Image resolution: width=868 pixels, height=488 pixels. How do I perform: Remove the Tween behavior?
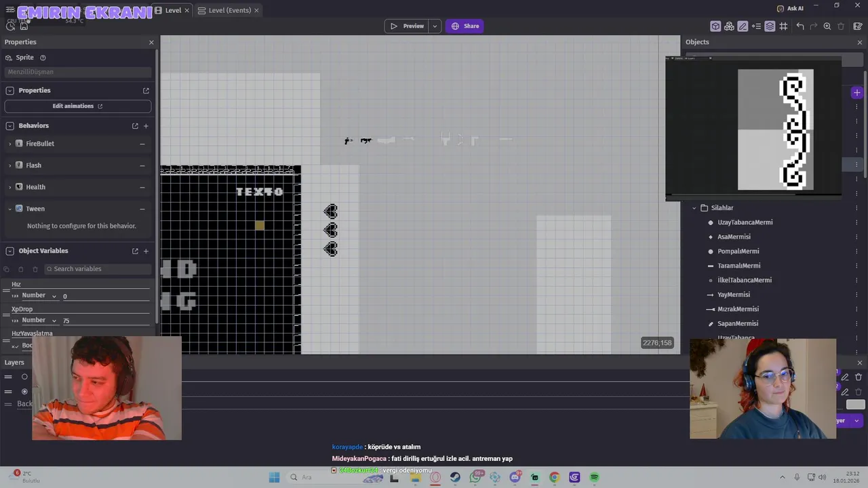[142, 209]
